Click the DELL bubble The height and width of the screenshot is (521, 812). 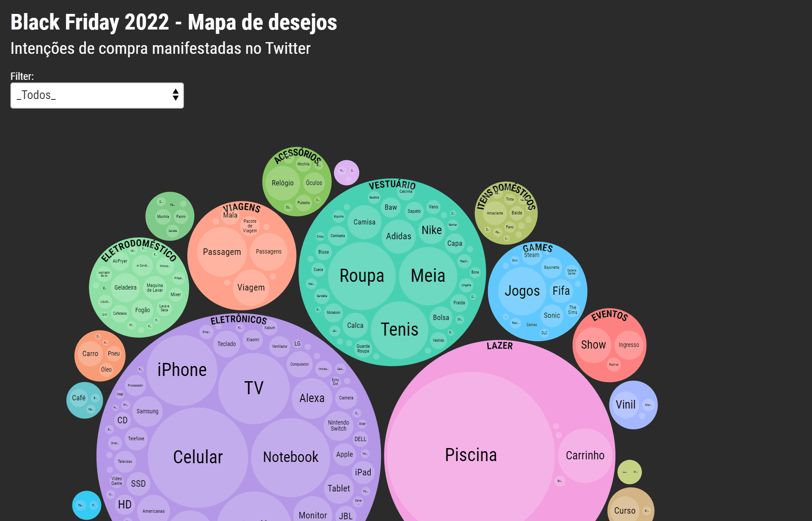[x=360, y=439]
